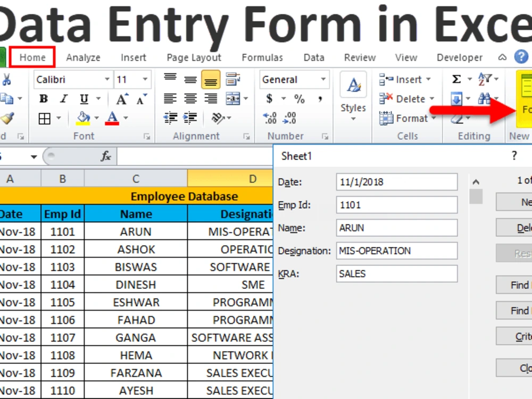Expand the Delete cells dropdown
Image resolution: width=532 pixels, height=399 pixels.
[432, 99]
